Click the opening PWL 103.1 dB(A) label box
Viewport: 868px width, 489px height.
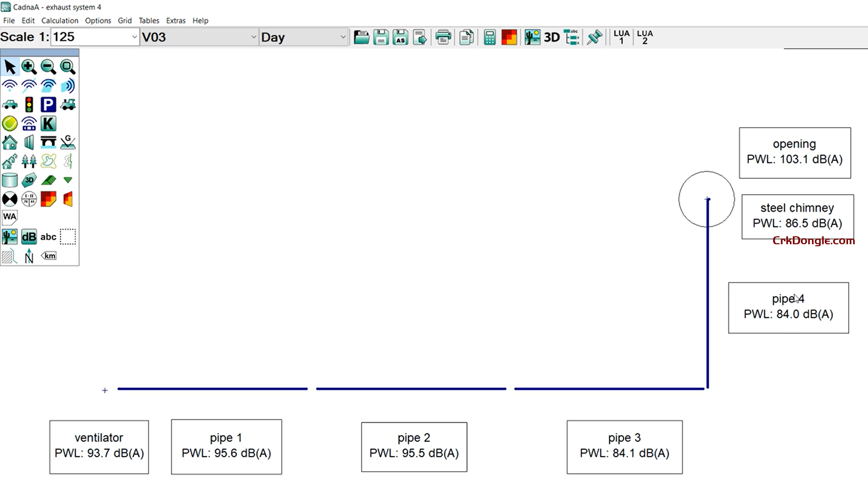(x=795, y=152)
